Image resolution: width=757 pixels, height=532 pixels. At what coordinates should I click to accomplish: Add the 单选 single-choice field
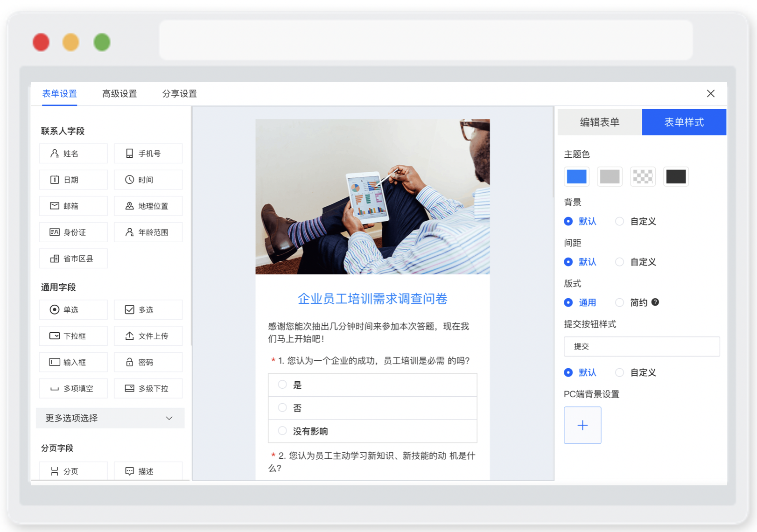(x=73, y=310)
